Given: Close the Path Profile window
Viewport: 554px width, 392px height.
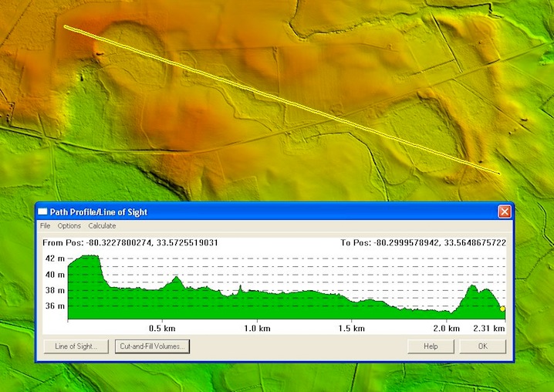Looking at the screenshot, I should (x=504, y=211).
